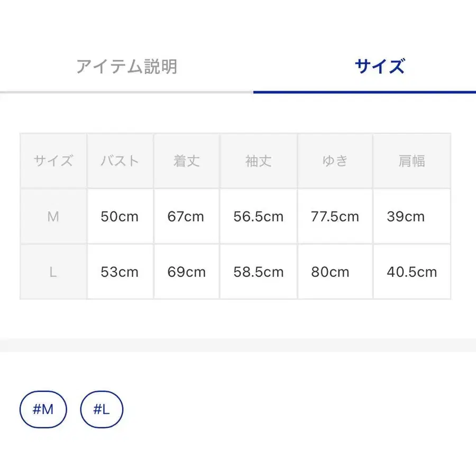
Task: Click the 67cm length cell for size M
Action: tap(186, 216)
